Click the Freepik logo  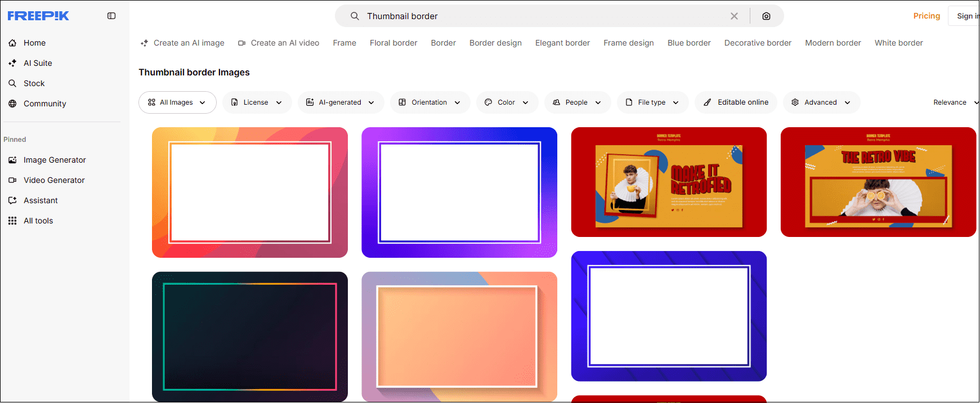pos(38,16)
